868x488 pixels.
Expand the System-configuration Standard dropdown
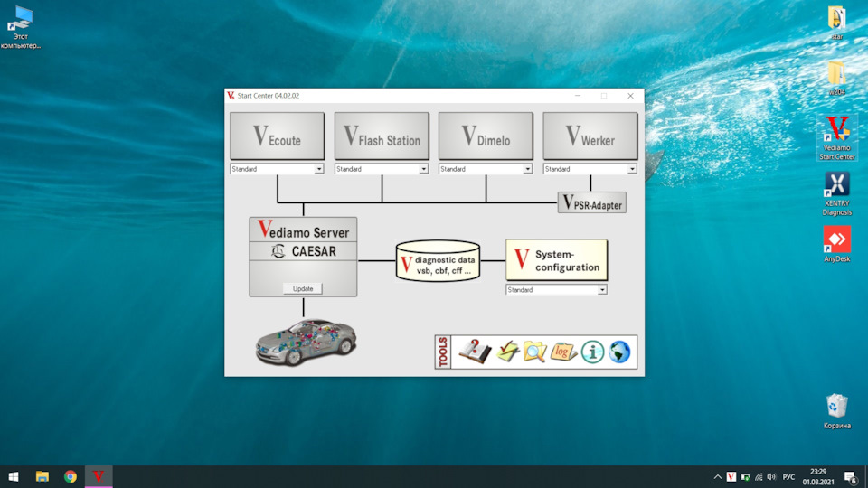(602, 289)
